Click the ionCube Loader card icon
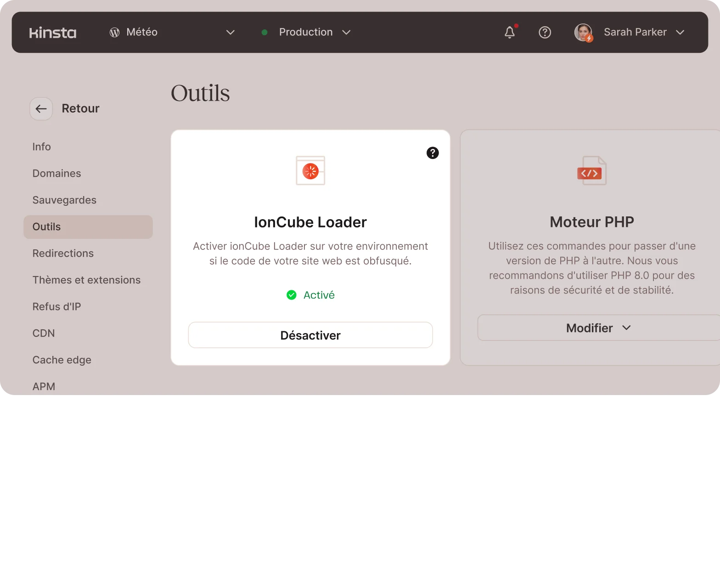The height and width of the screenshot is (588, 720). pos(310,171)
